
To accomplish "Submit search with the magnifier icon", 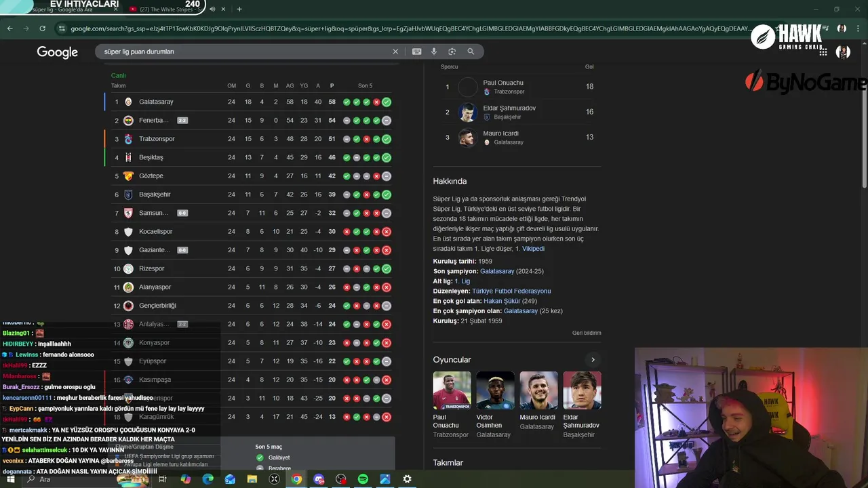I will click(471, 52).
